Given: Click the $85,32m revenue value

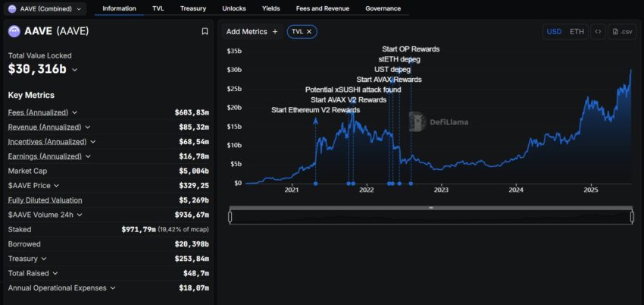Looking at the screenshot, I should point(194,127).
